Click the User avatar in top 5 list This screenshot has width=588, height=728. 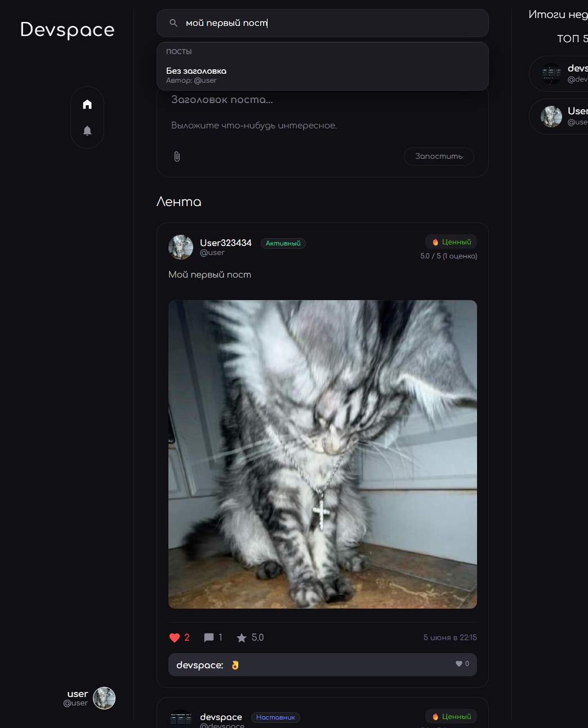pos(551,117)
